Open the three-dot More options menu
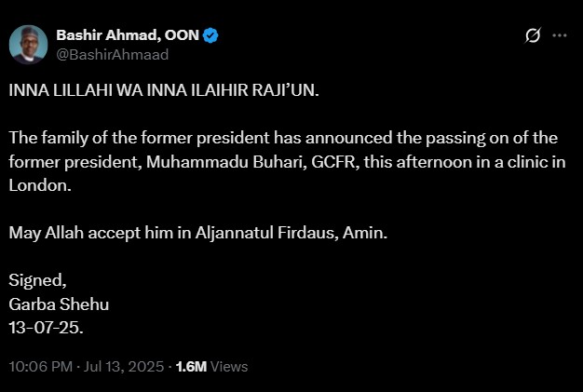 [560, 35]
